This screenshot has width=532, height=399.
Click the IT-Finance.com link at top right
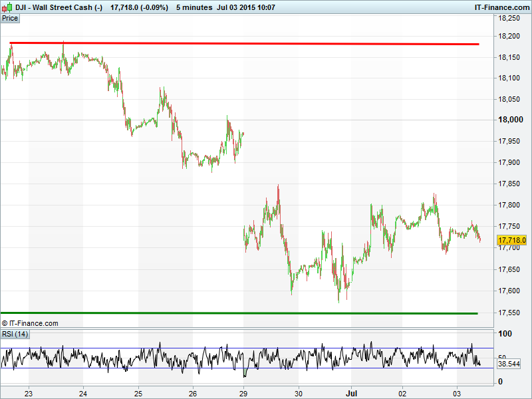(x=501, y=7)
